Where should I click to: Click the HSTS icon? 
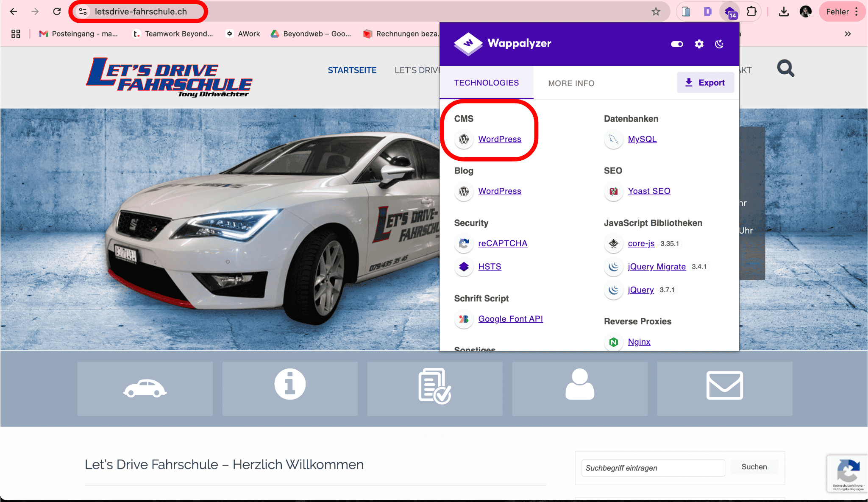point(464,267)
